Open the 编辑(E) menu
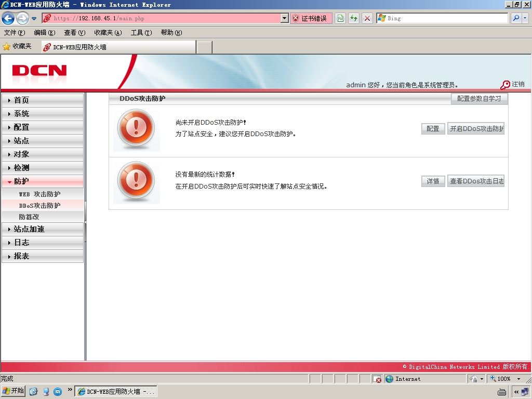532x399 pixels. point(45,33)
